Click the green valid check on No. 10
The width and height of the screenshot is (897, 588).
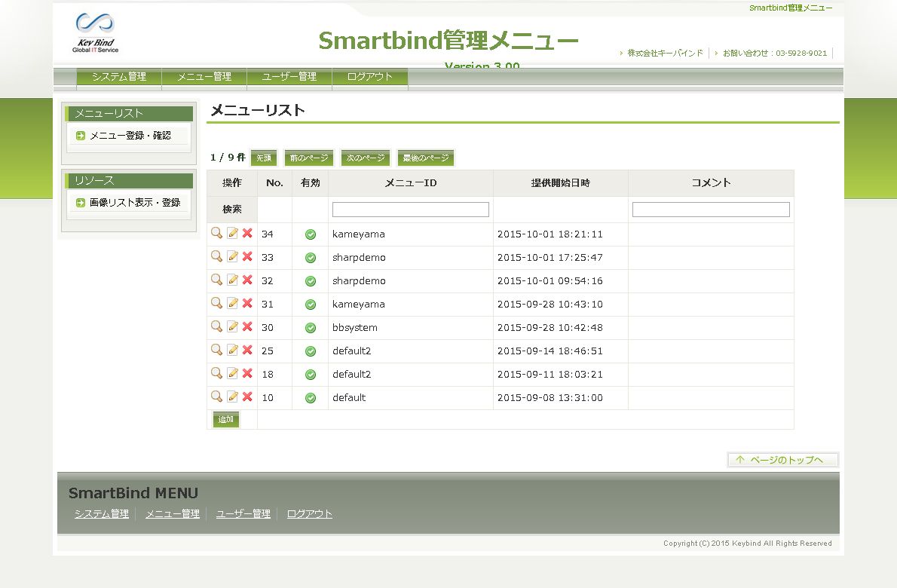click(311, 398)
